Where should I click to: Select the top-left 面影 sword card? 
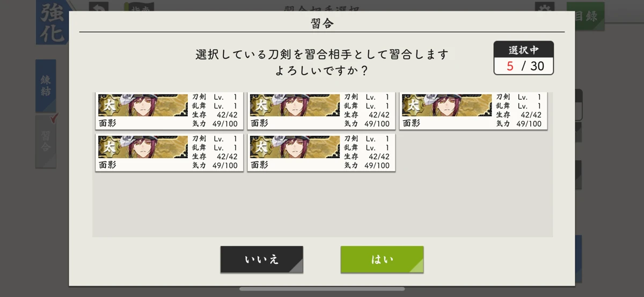pos(170,110)
